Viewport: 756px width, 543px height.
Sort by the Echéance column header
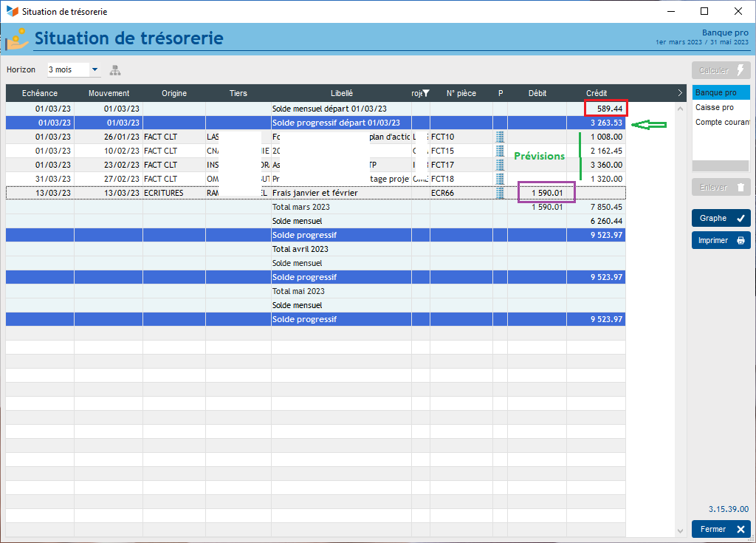[40, 94]
